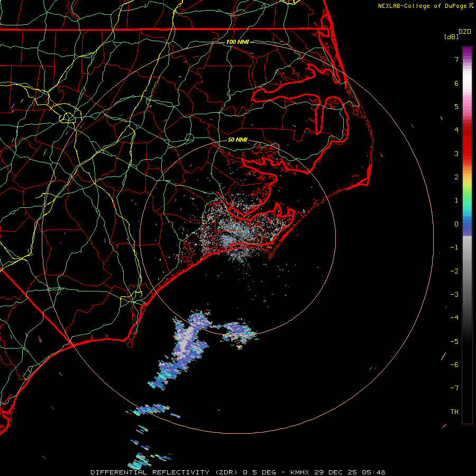
Task: Click the legend value 5 label
Action: click(x=456, y=106)
